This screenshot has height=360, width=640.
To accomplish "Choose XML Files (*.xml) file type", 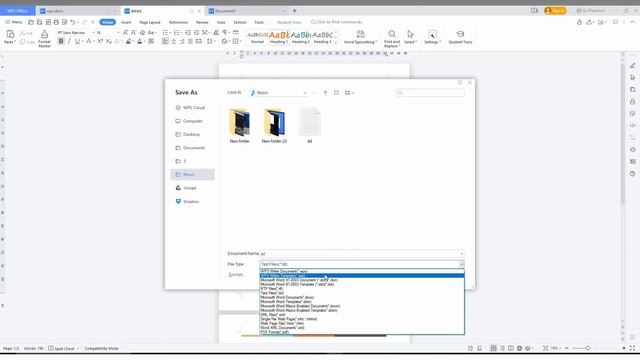I will [362, 315].
